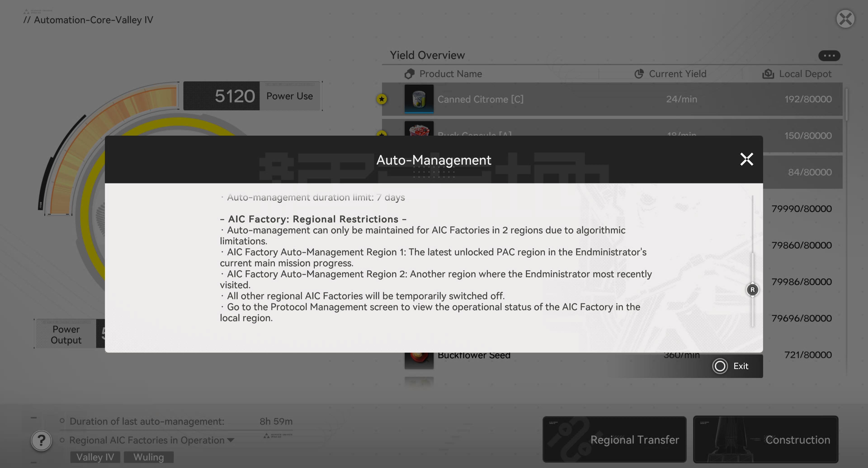Click the scroll handle marked R

tap(752, 290)
